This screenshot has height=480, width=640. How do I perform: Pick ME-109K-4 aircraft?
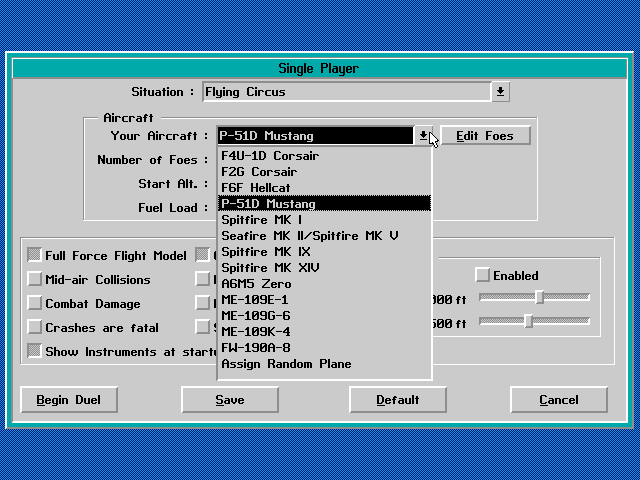324,331
